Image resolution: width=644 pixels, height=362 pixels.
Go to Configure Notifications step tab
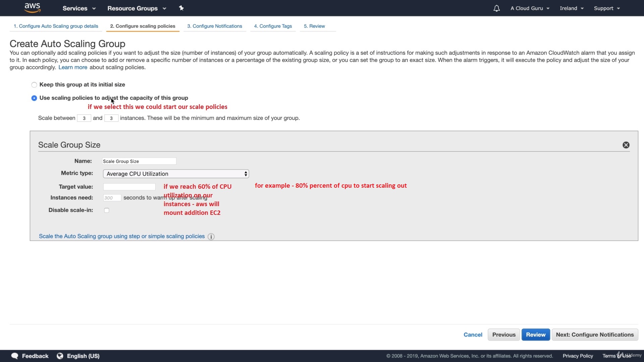[x=214, y=26]
